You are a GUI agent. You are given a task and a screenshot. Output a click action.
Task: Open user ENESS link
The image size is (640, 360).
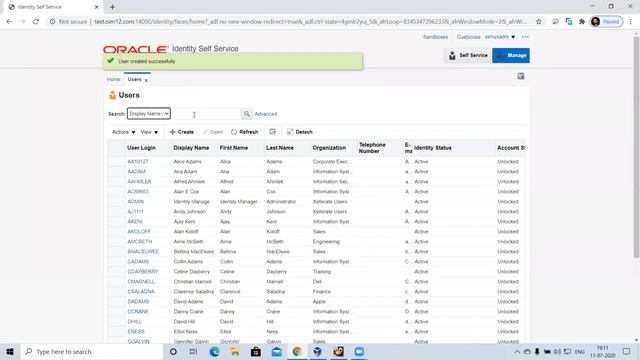136,331
